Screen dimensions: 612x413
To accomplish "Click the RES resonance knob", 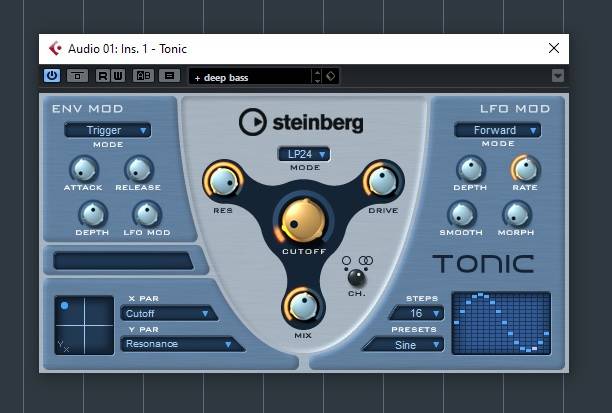I will (x=223, y=182).
